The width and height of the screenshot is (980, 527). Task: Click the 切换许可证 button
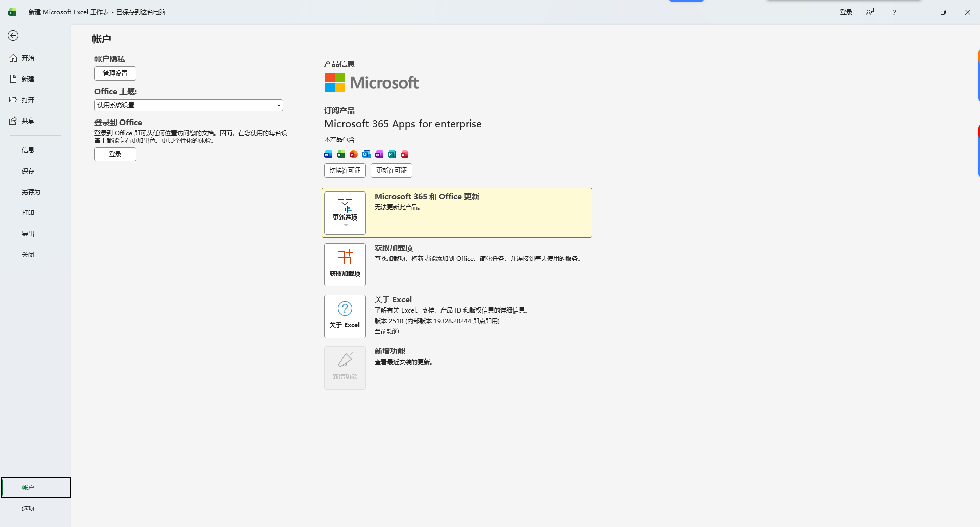pyautogui.click(x=345, y=170)
